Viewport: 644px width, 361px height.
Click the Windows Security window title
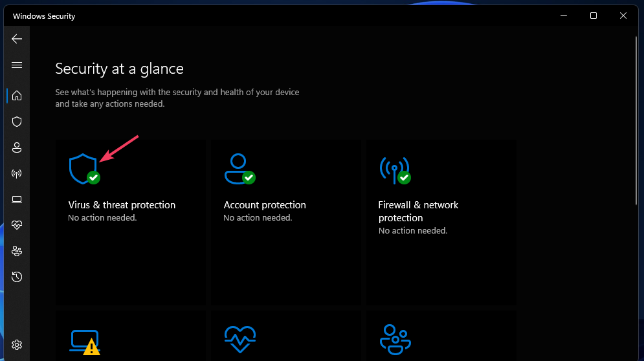(x=44, y=16)
